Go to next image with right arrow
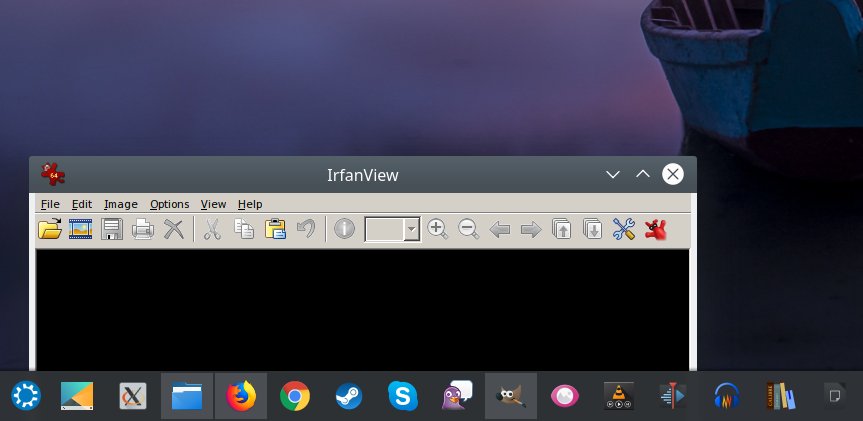 pyautogui.click(x=531, y=229)
